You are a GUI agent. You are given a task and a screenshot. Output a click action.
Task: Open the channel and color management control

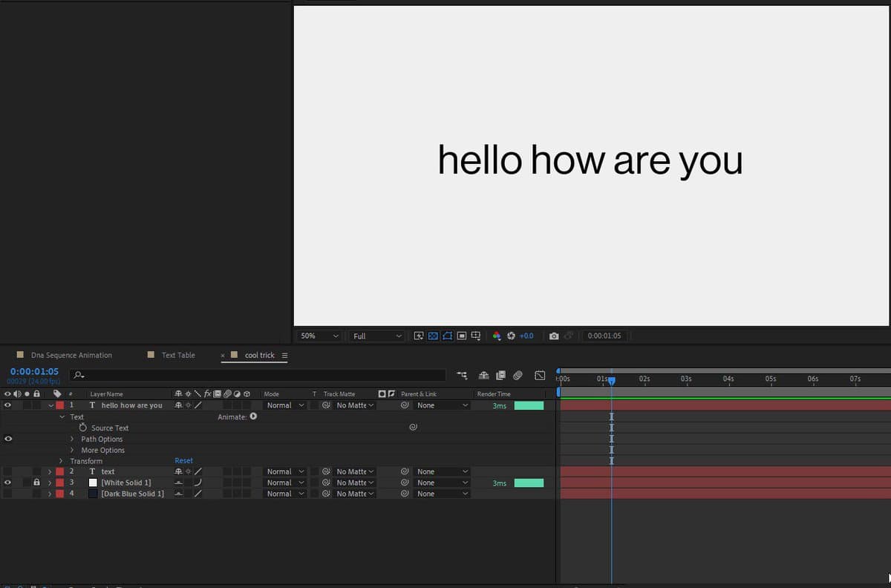[x=496, y=336]
